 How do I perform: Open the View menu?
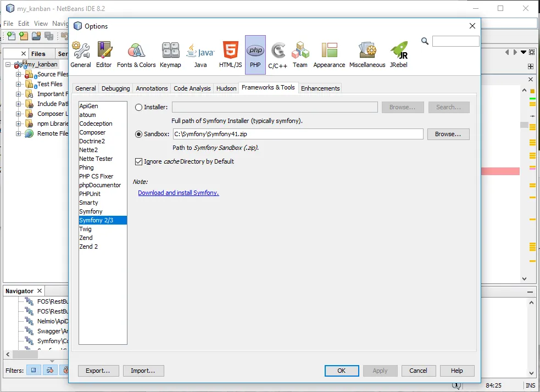tap(41, 24)
